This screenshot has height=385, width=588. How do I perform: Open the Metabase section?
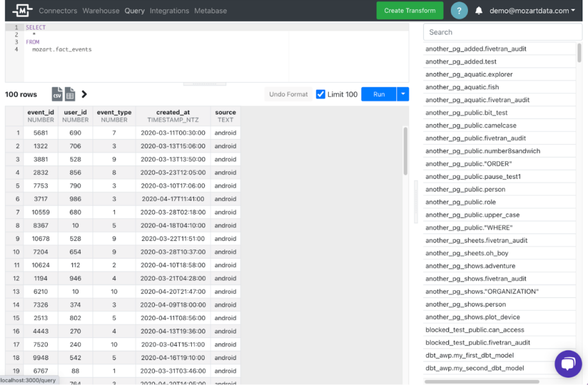click(x=210, y=10)
